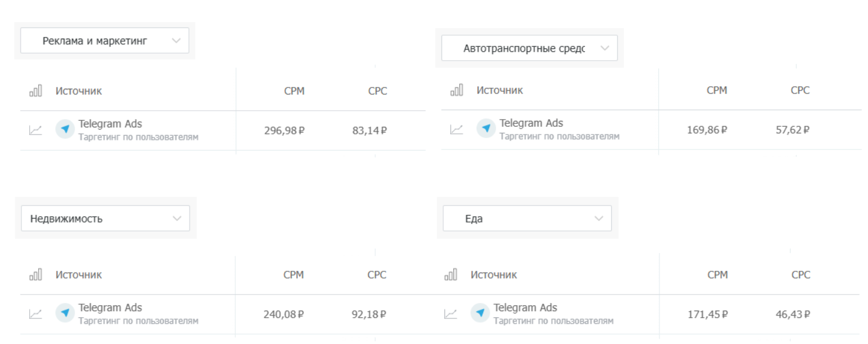Sort by CPC in Автотранспортные table
The height and width of the screenshot is (344, 868).
(800, 90)
